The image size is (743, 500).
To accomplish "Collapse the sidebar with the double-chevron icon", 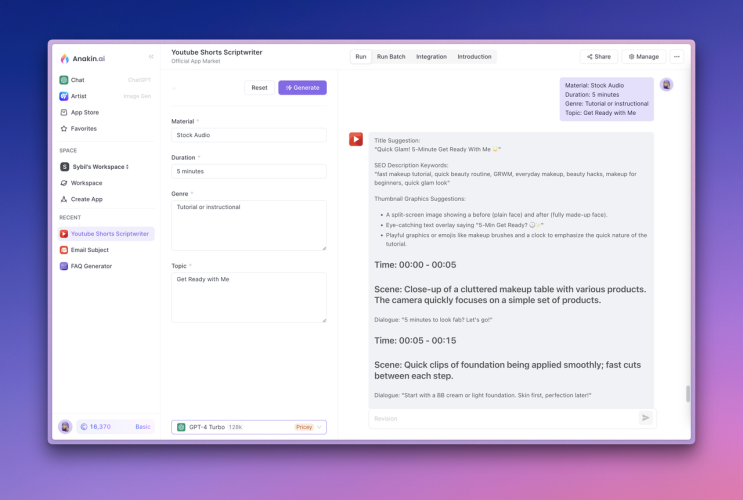I will click(x=151, y=57).
